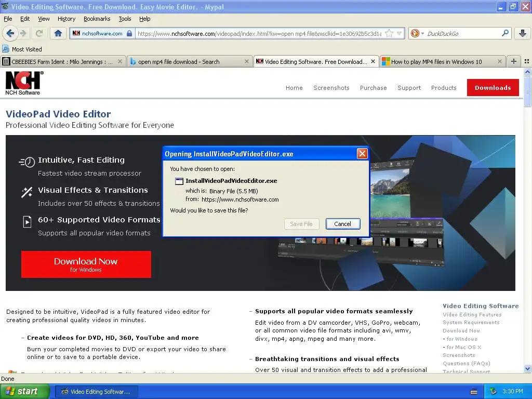
Task: Close the Opening InstallVideoPadVideoEditor.exe dialog
Action: click(362, 154)
